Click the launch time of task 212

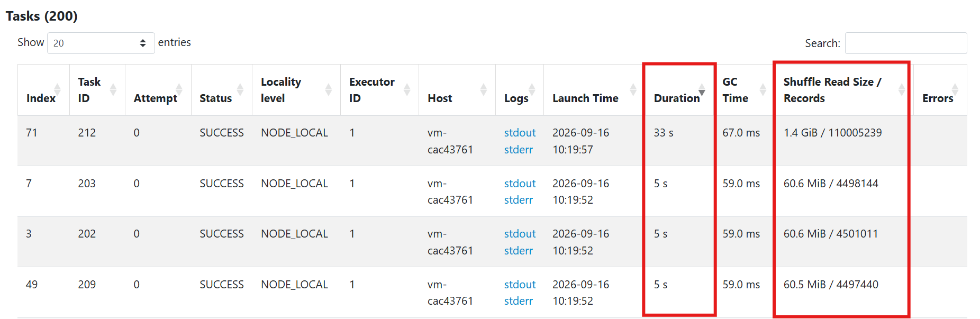[x=581, y=141]
